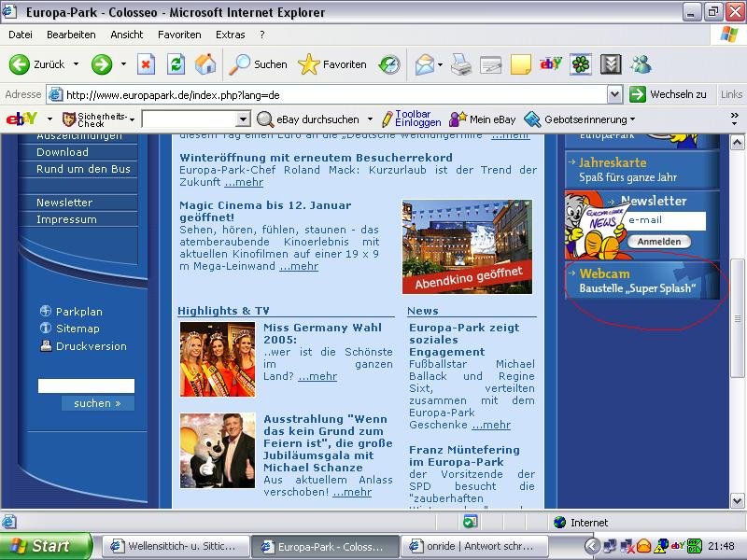Open the Extras menu
747x560 pixels.
click(x=231, y=35)
